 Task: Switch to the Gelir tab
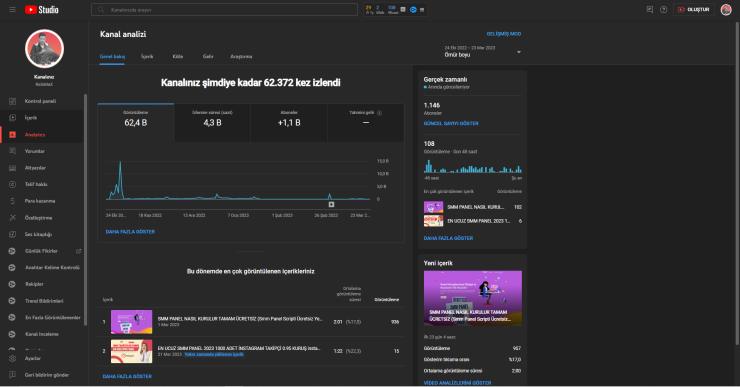(x=208, y=57)
